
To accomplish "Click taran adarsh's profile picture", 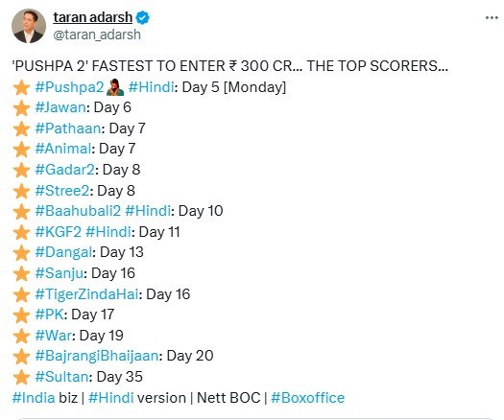I will [x=29, y=26].
